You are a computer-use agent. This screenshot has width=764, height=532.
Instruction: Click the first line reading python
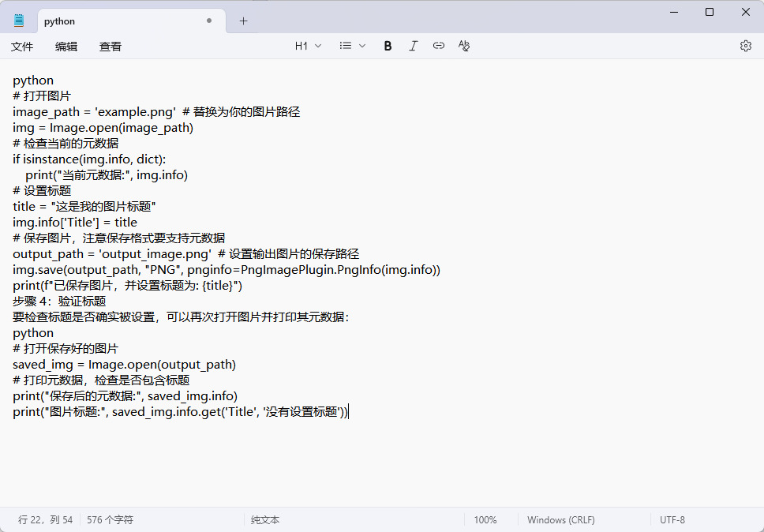coord(33,81)
